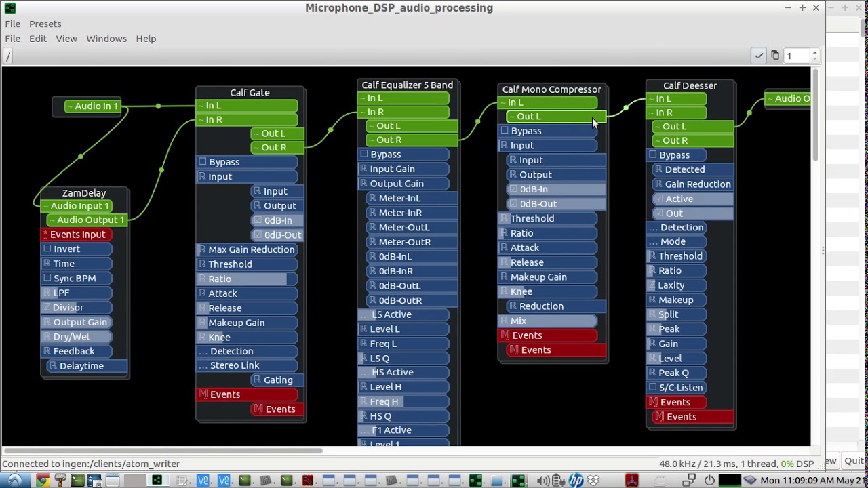Click the Gain Reduction port on Calf Deesser

pyautogui.click(x=693, y=184)
